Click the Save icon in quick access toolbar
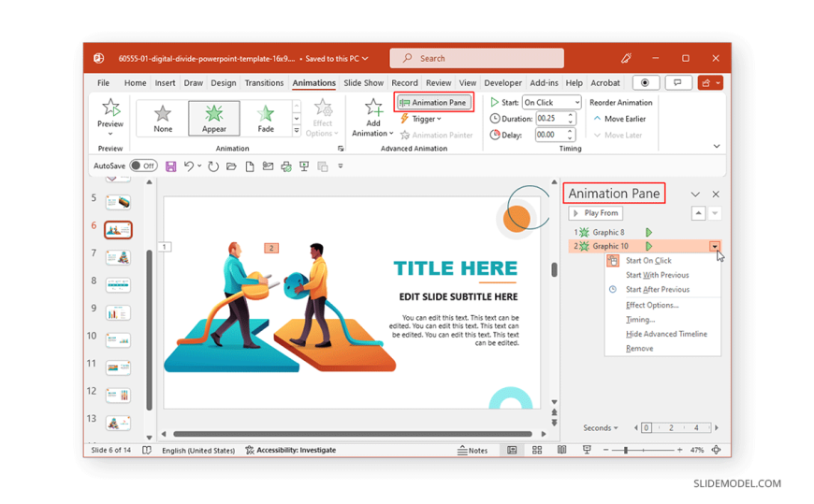 pos(171,166)
